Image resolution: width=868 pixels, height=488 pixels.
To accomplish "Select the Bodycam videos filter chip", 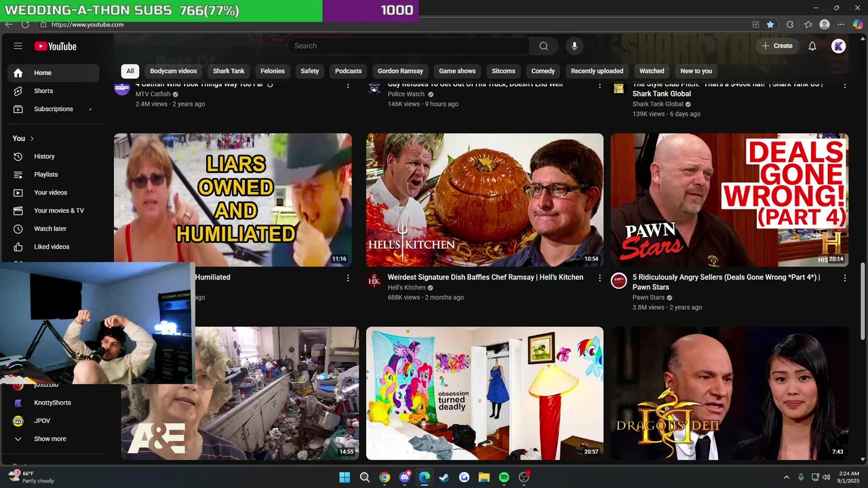I will 174,71.
